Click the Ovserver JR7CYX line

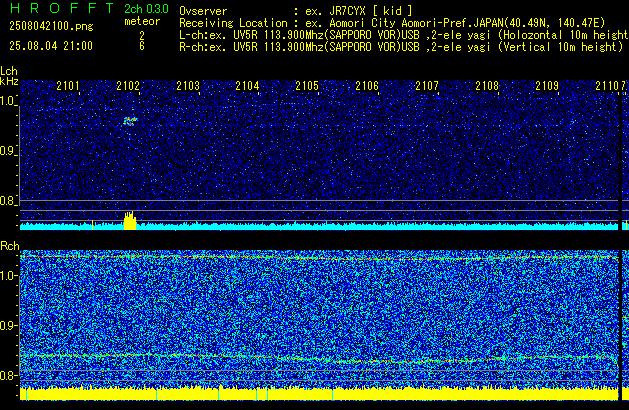296,11
